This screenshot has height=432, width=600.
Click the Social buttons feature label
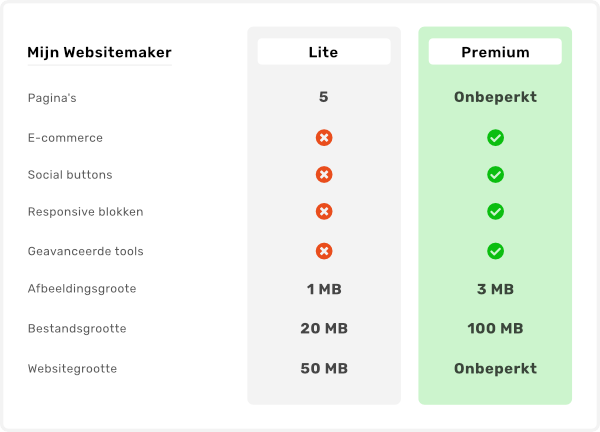coord(70,175)
